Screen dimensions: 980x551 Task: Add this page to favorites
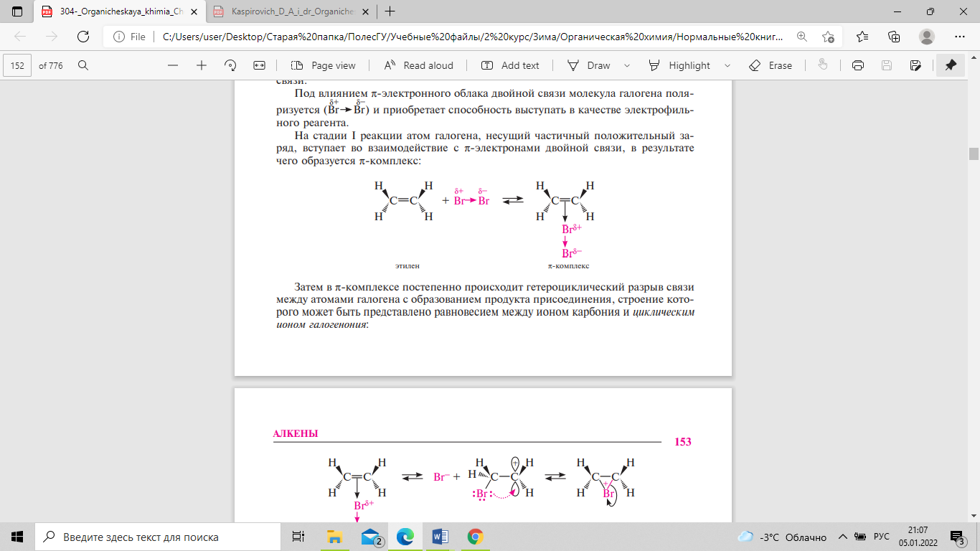[829, 37]
